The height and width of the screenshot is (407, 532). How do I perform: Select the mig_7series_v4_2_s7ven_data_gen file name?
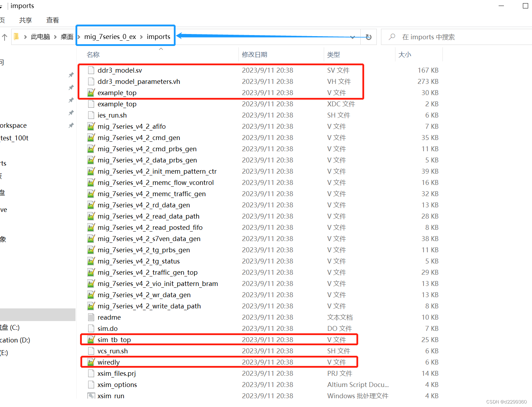click(149, 239)
